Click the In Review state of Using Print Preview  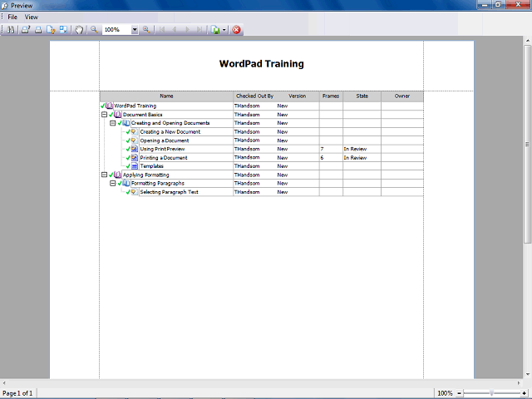pos(355,149)
